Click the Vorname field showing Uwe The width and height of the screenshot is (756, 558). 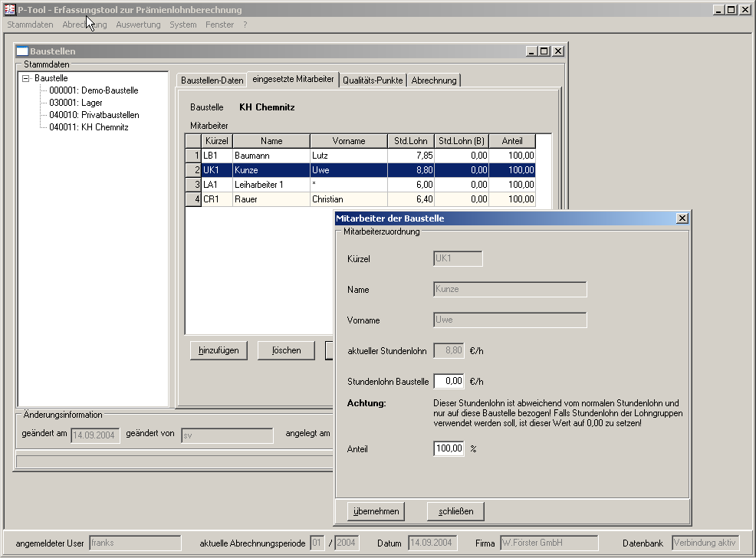coord(510,320)
